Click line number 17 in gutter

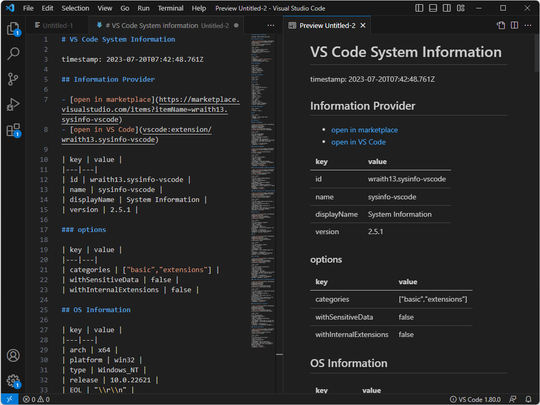[44, 230]
